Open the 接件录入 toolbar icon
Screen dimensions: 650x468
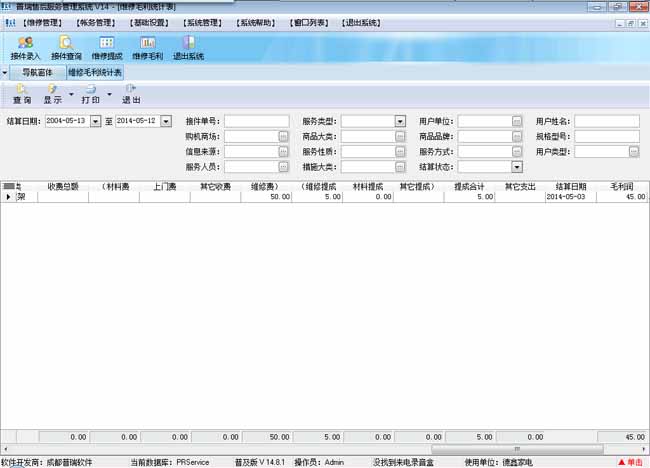(25, 42)
